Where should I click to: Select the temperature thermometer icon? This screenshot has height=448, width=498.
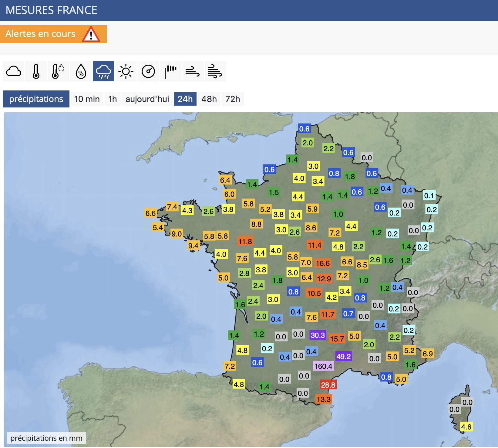pyautogui.click(x=36, y=71)
